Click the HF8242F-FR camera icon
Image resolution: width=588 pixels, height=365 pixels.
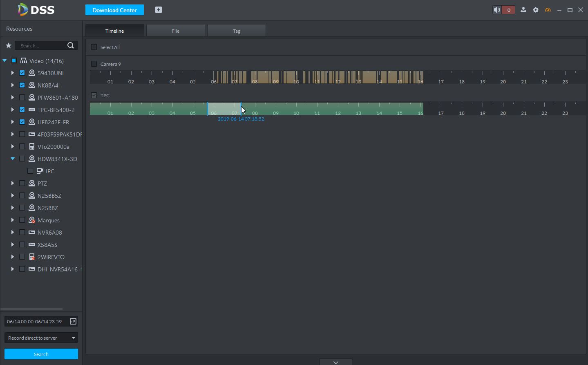[32, 122]
